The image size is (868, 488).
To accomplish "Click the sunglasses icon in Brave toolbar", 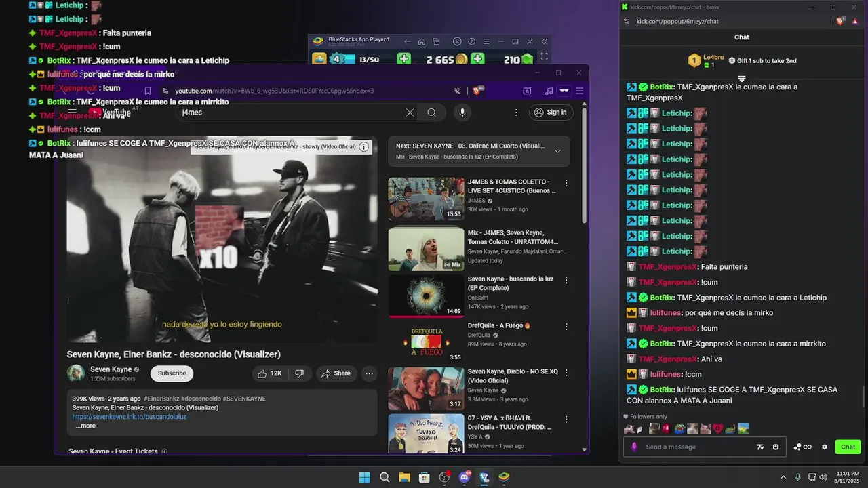I will pos(564,91).
